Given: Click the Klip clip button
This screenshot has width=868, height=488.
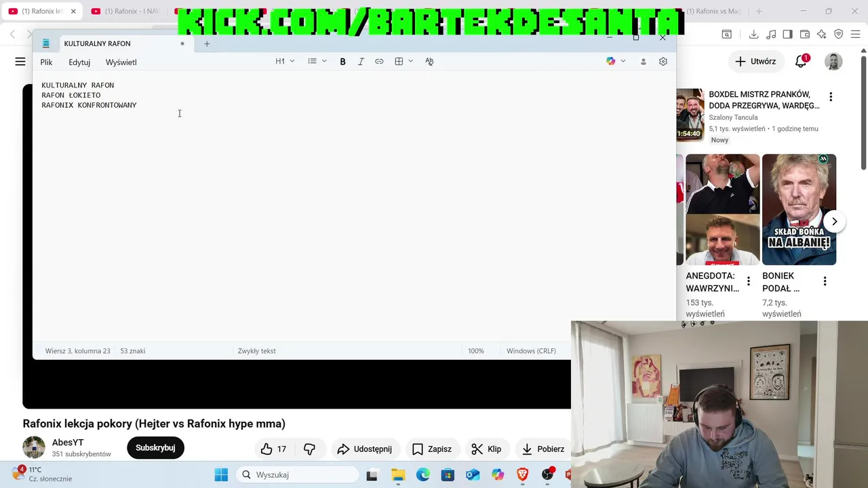Looking at the screenshot, I should pyautogui.click(x=486, y=449).
